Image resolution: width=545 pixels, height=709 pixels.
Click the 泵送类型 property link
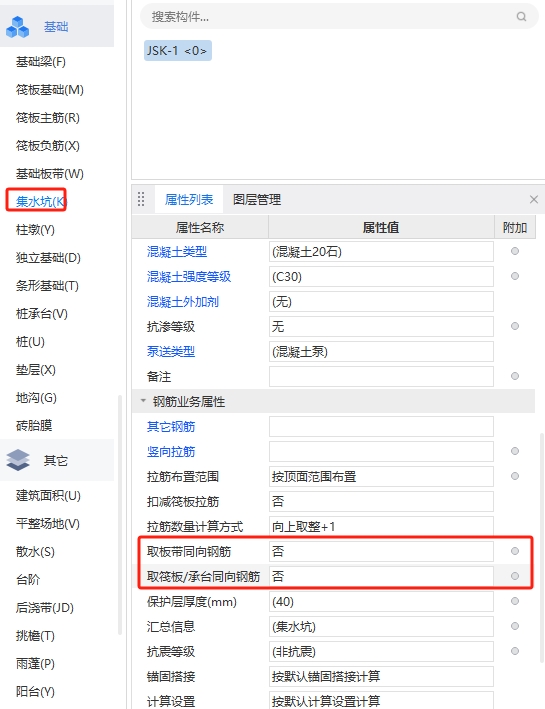(x=171, y=351)
